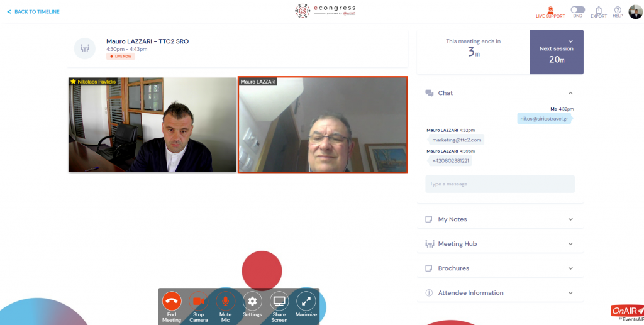Open meeting Settings gear

click(x=252, y=301)
